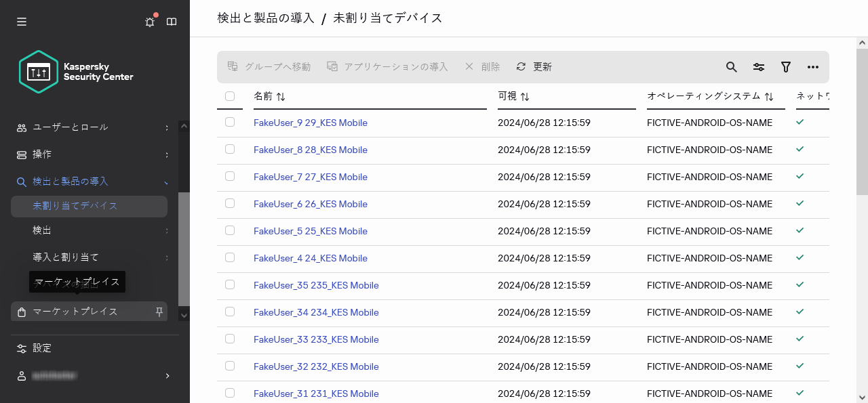Viewport: 868px width, 403px height.
Task: Select 検出 in the sidebar
Action: click(x=42, y=230)
